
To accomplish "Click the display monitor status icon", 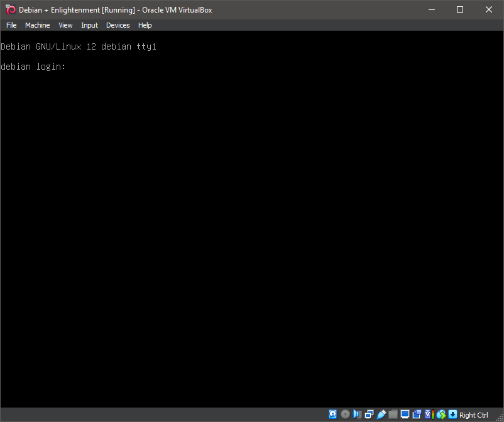I will pos(405,414).
